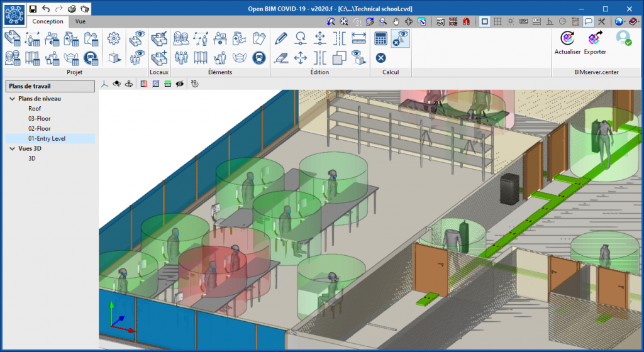Image resolution: width=644 pixels, height=352 pixels.
Task: Open the calculator in the Calcul group
Action: point(380,38)
